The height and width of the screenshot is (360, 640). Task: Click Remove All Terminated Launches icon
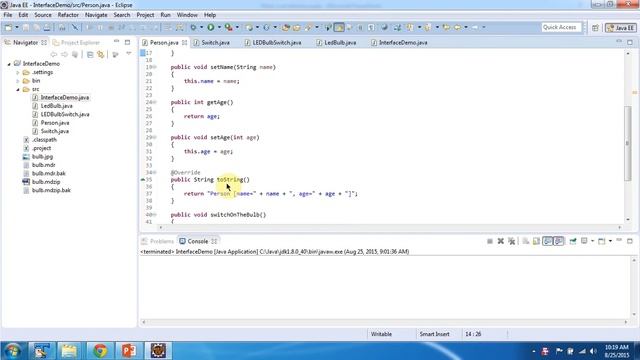click(512, 241)
